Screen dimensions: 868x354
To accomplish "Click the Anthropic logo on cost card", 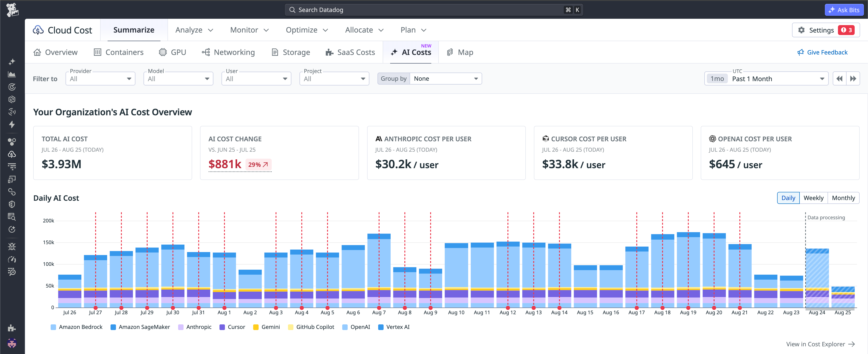I will [x=378, y=139].
